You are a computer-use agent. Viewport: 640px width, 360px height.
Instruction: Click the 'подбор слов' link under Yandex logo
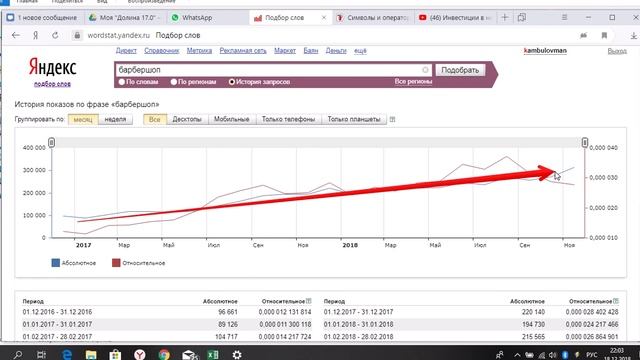click(52, 84)
